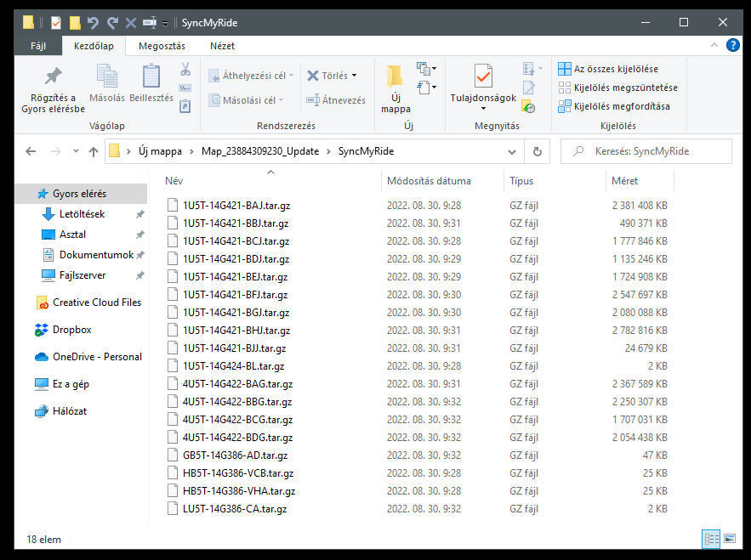Click the rename icon in title bar
Image resolution: width=751 pixels, height=560 pixels.
(150, 22)
